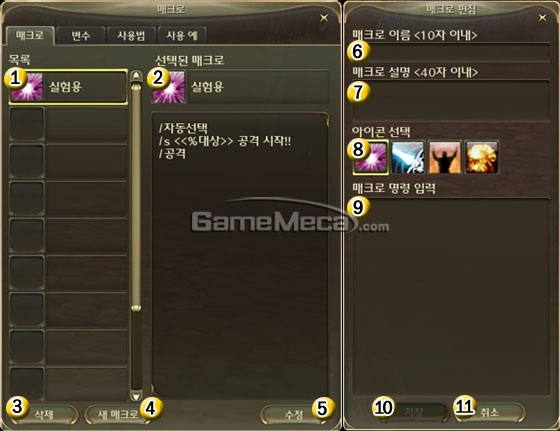Select the fiery explosion macro icon
This screenshot has height=431, width=560.
click(x=482, y=157)
